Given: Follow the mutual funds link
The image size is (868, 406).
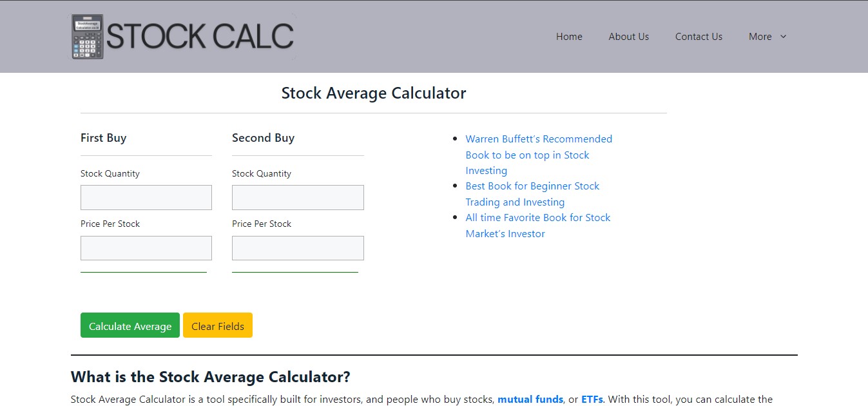Looking at the screenshot, I should click(x=530, y=400).
